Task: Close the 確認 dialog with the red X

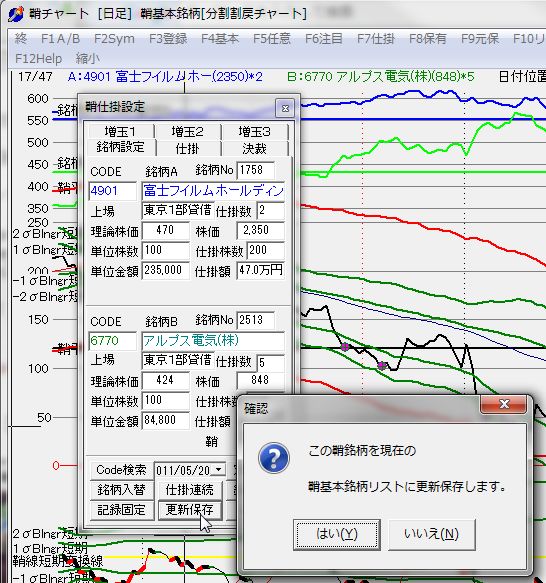Action: 504,404
